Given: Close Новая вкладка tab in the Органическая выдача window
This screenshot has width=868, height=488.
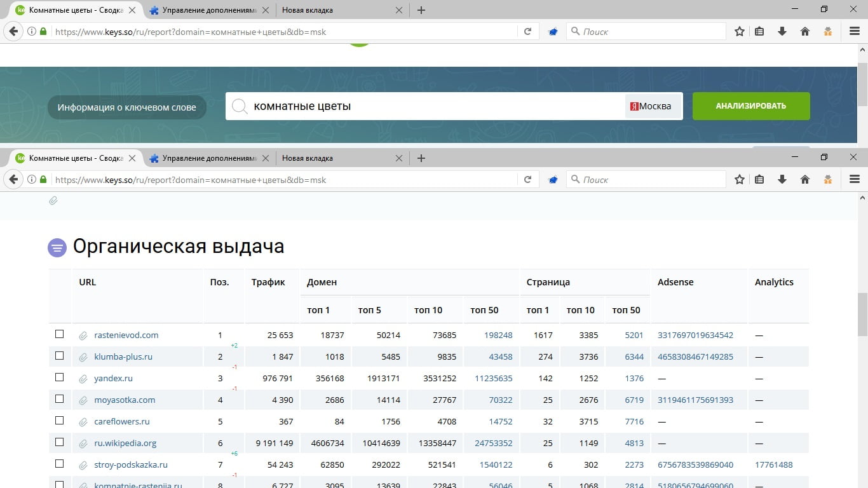Looking at the screenshot, I should (399, 158).
